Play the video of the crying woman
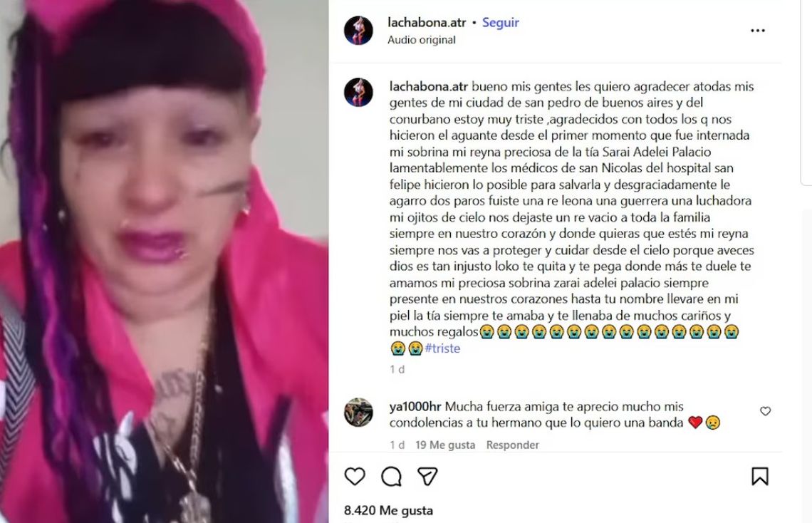Screen dimensions: 812x523 [x=164, y=261]
